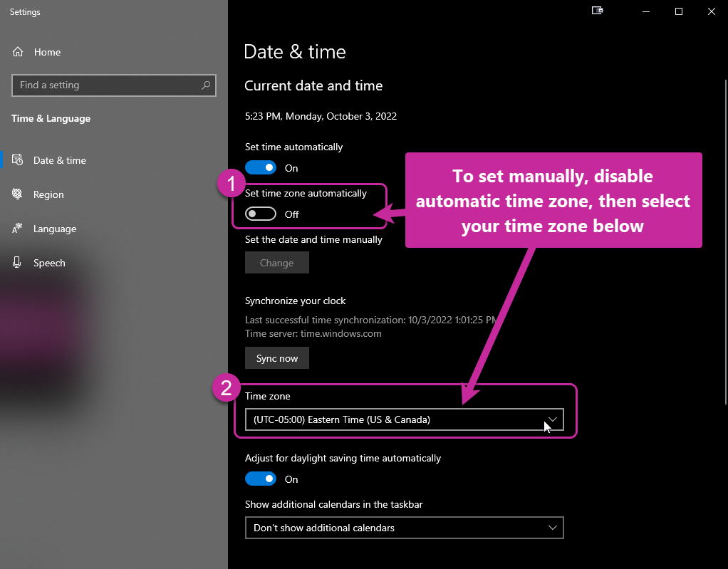Click the Change date and time button
The image size is (728, 569).
(x=276, y=263)
